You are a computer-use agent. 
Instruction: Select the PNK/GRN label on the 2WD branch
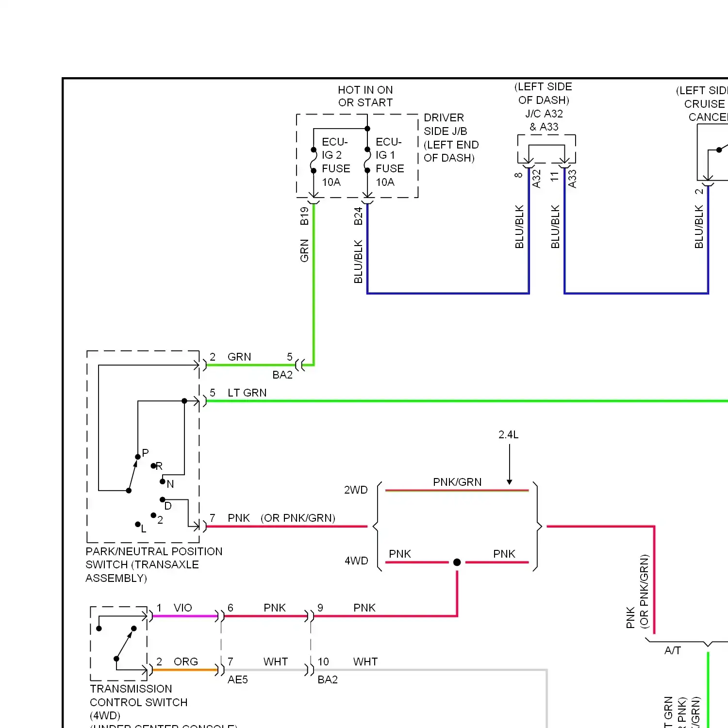click(457, 482)
